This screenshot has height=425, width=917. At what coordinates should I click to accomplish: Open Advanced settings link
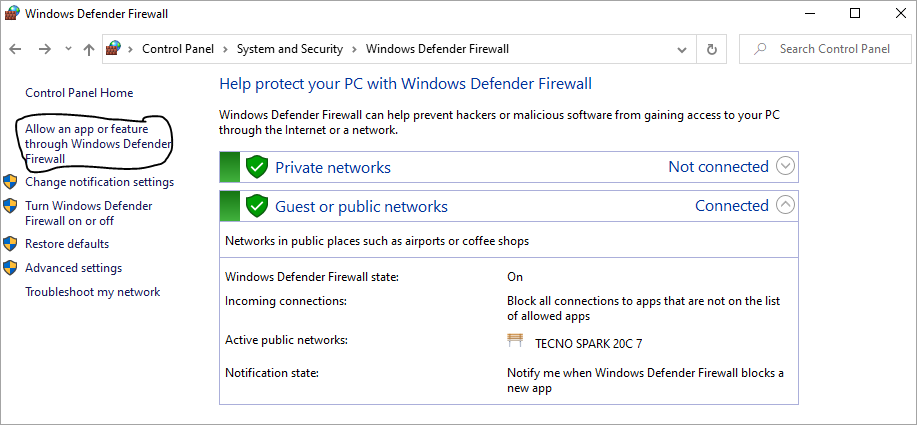(x=74, y=268)
